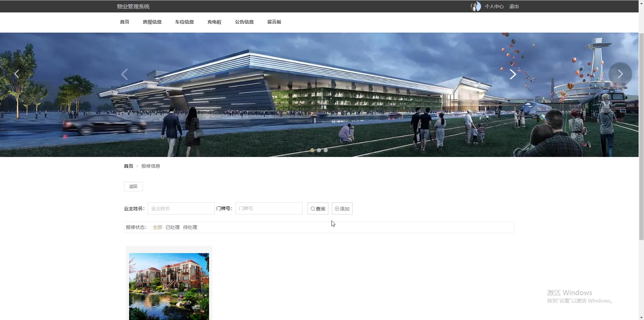
Task: Select the first (active) carousel indicator dot
Action: [x=312, y=150]
